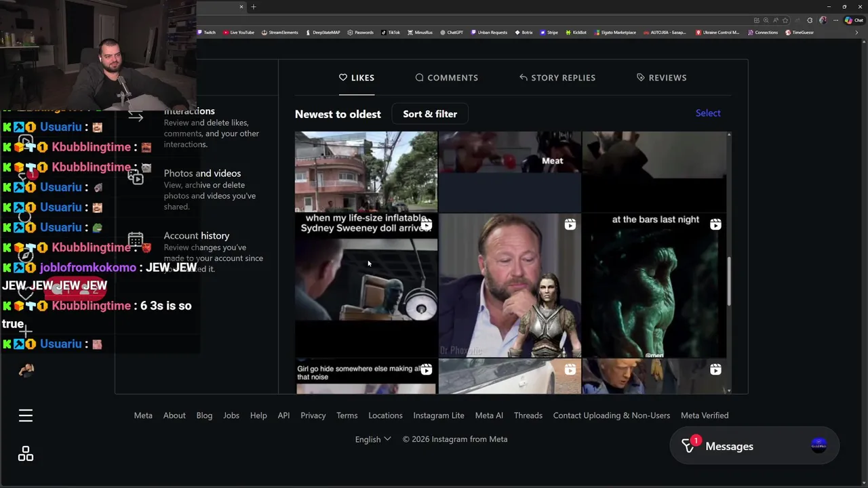Click the likes grid vertical scrollbar thumb
868x488 pixels.
(729, 281)
